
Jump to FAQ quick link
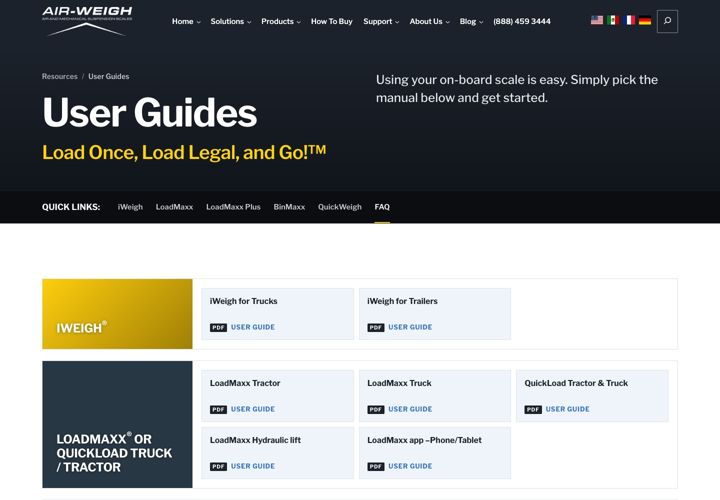tap(382, 207)
